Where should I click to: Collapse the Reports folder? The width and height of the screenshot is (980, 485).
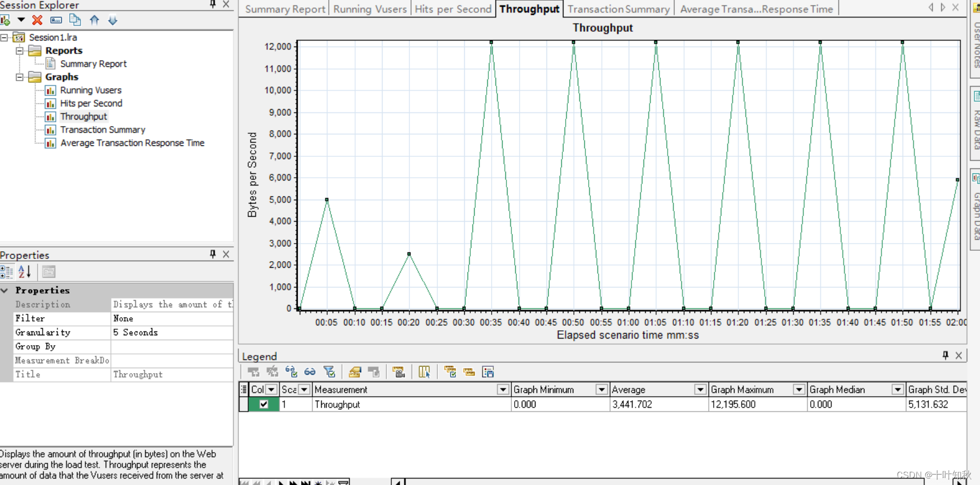tap(20, 50)
